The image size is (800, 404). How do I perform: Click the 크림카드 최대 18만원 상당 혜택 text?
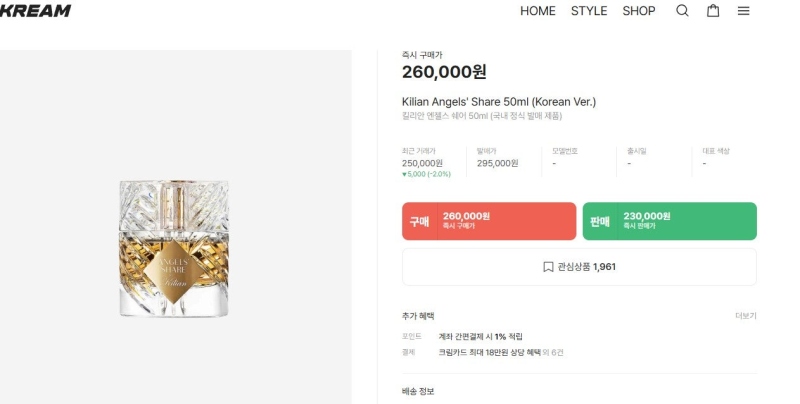(x=489, y=352)
